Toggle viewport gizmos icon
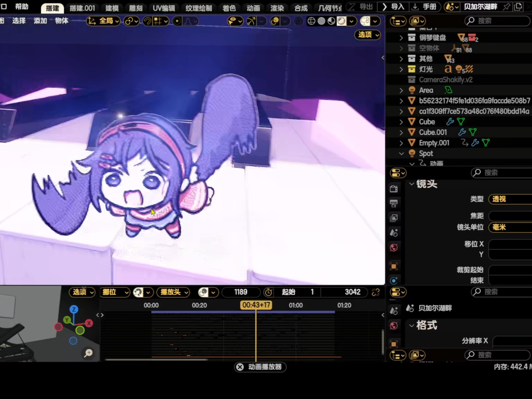 [x=251, y=21]
